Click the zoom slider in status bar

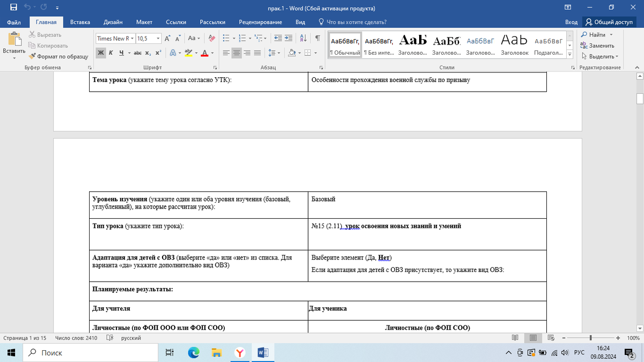(x=591, y=338)
